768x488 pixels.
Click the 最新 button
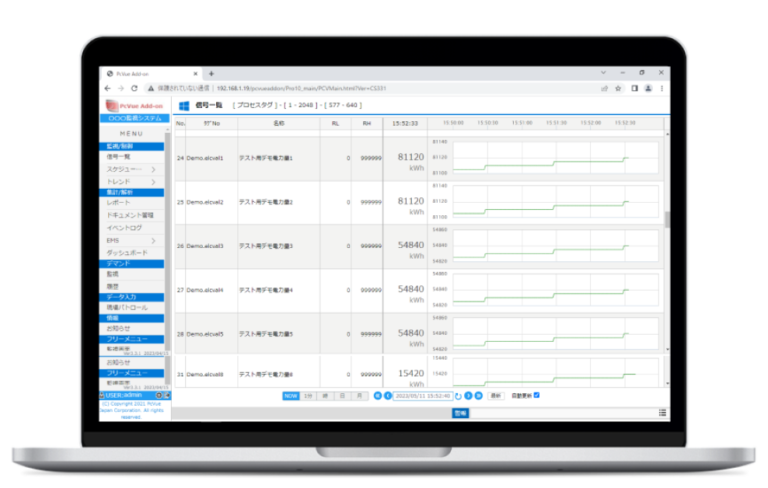tap(495, 395)
